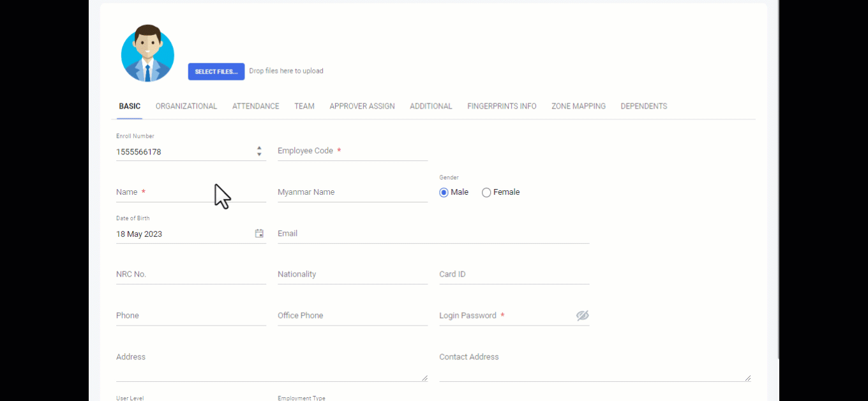This screenshot has width=868, height=401.
Task: Open the Zone Mapping tab
Action: click(578, 106)
